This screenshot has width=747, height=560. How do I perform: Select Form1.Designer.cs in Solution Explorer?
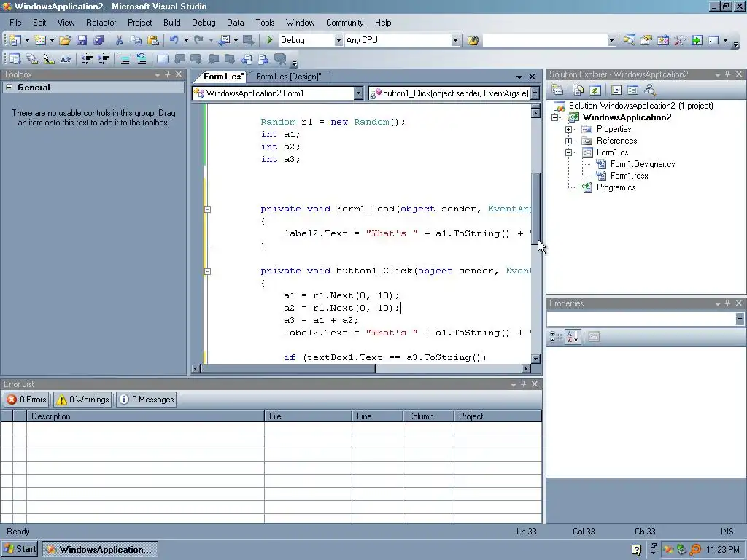[x=642, y=164]
